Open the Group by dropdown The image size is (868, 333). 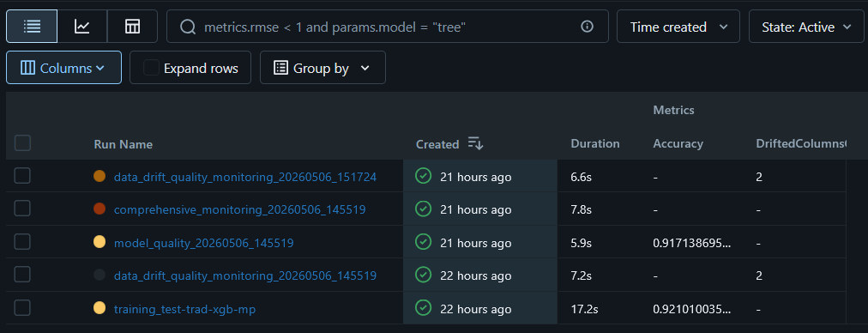click(322, 68)
